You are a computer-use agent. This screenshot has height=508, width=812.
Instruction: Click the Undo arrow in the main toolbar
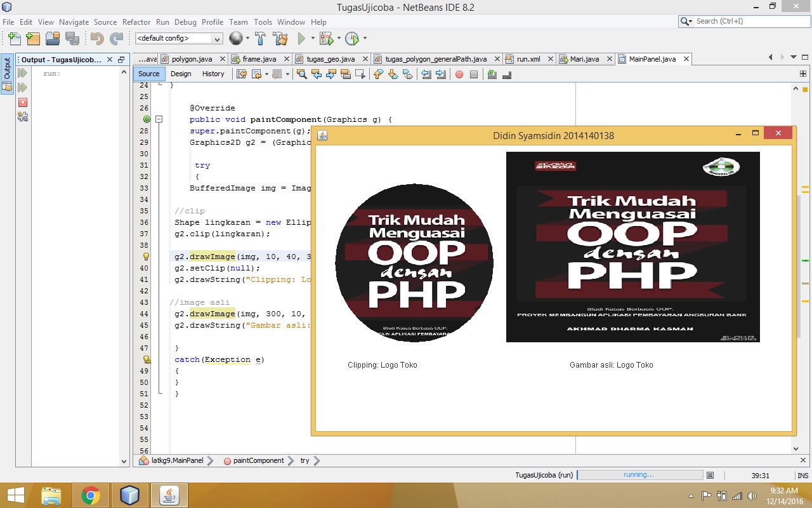point(97,39)
